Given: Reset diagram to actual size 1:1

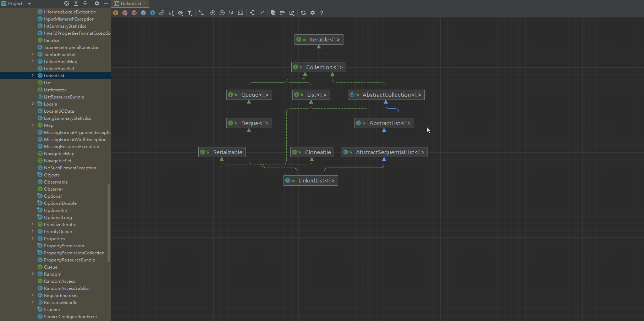Looking at the screenshot, I should (231, 13).
